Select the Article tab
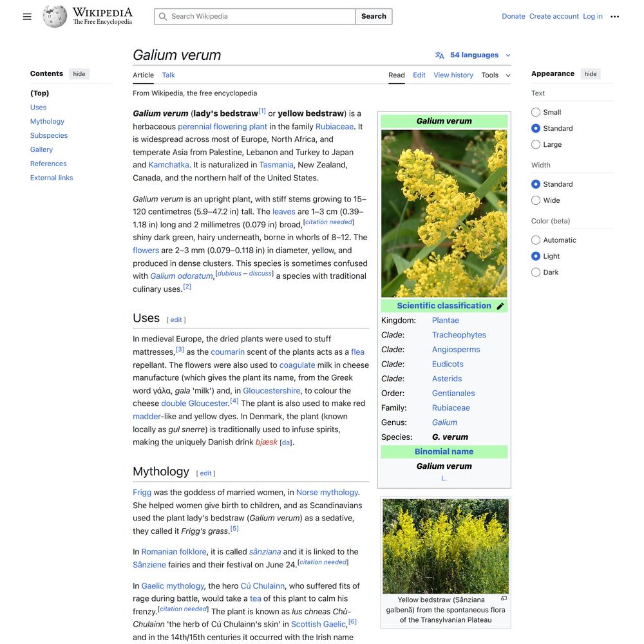The width and height of the screenshot is (644, 644). pos(143,75)
